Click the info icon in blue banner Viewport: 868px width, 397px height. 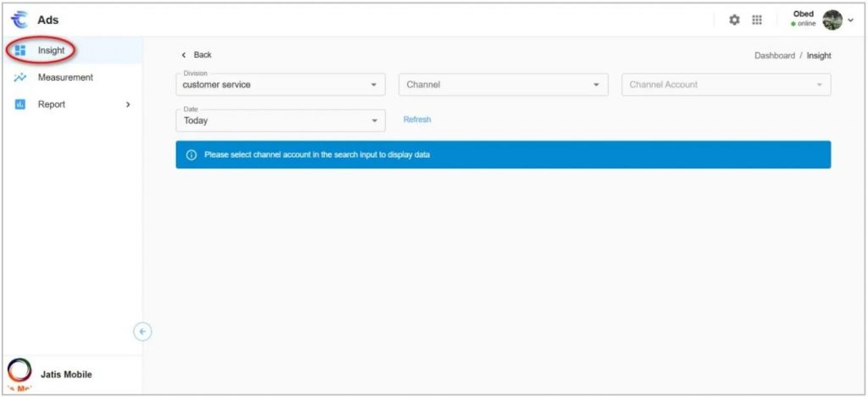191,155
